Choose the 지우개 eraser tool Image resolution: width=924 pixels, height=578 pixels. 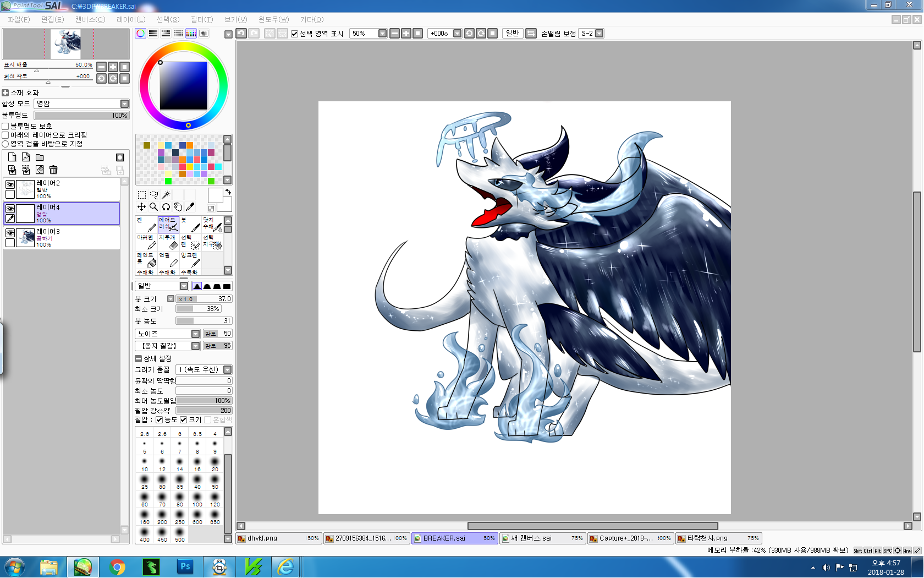coord(168,242)
